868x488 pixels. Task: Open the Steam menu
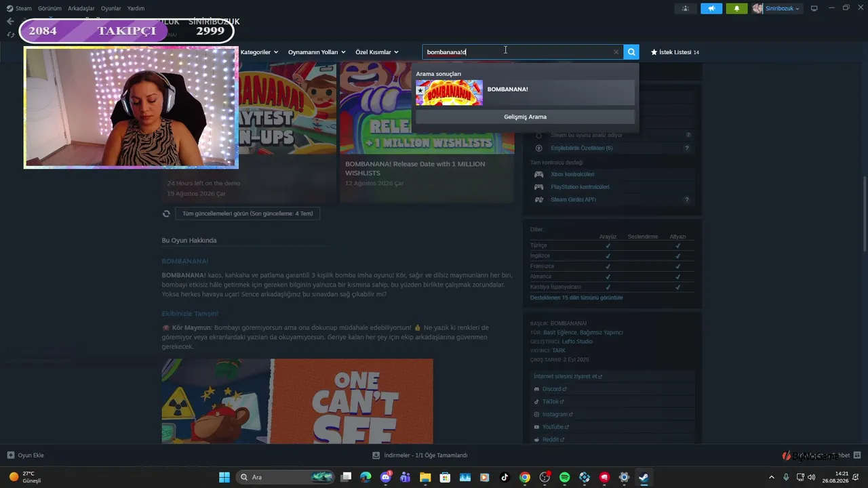pyautogui.click(x=19, y=8)
